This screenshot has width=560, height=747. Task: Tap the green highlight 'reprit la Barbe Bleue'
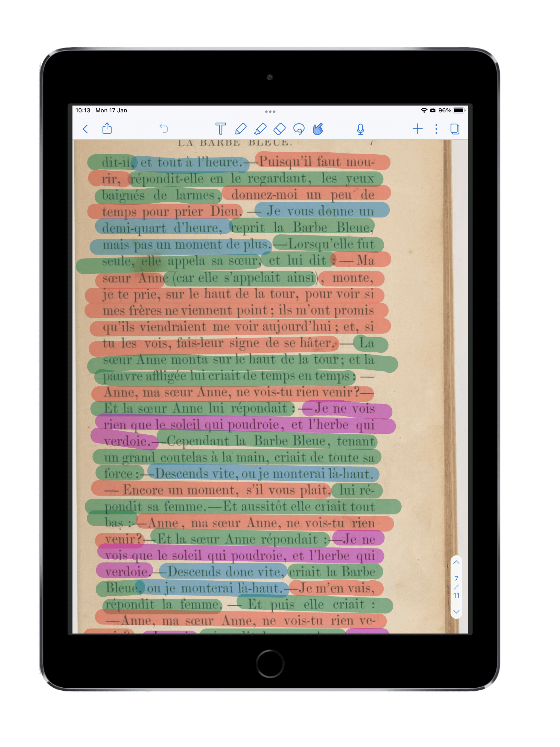pyautogui.click(x=302, y=227)
